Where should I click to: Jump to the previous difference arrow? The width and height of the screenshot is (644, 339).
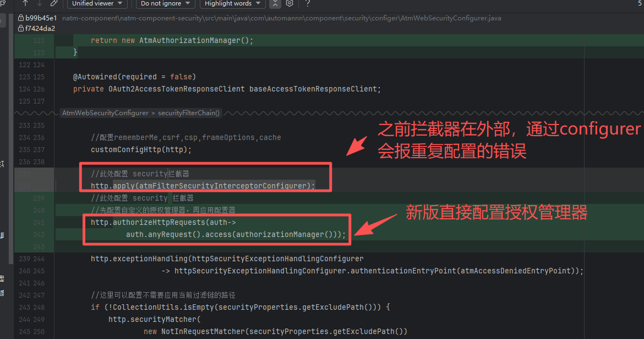25,3
